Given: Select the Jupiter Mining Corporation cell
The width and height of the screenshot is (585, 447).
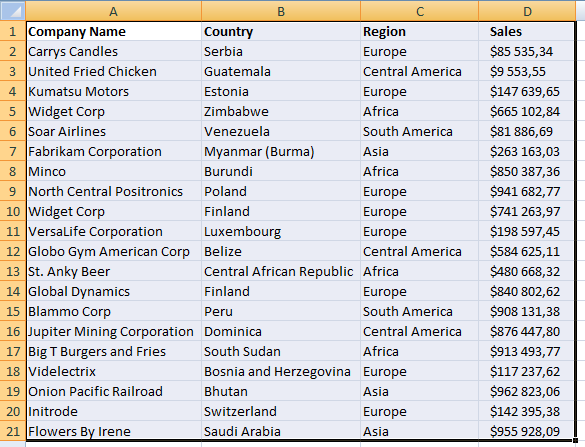Looking at the screenshot, I should (114, 331).
